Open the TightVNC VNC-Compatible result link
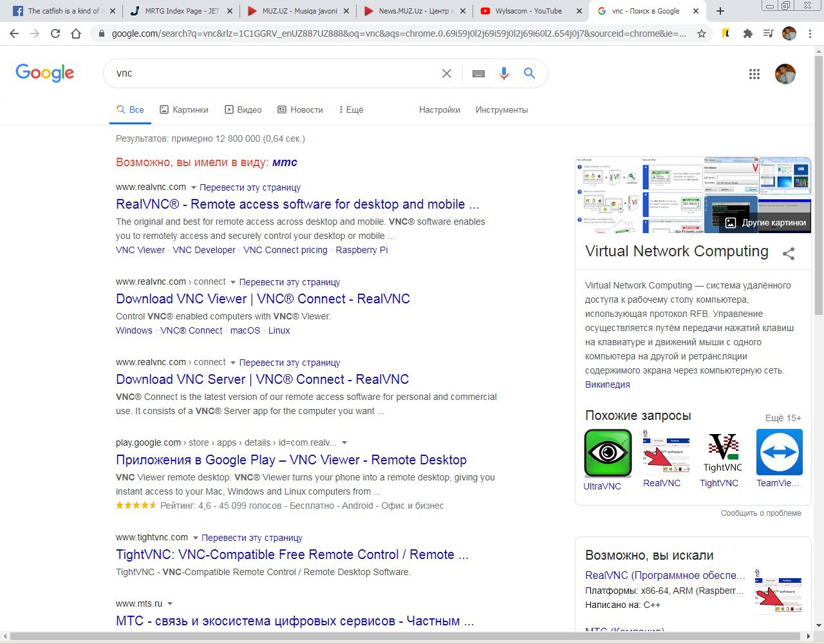824x644 pixels. 292,554
